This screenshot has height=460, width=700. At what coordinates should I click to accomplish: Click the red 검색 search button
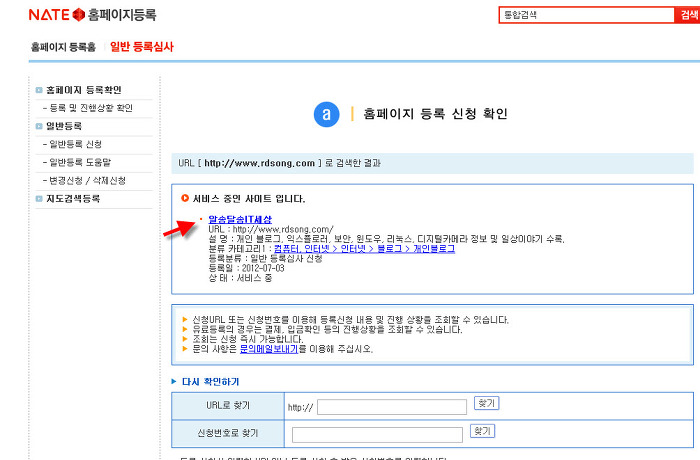pos(689,15)
